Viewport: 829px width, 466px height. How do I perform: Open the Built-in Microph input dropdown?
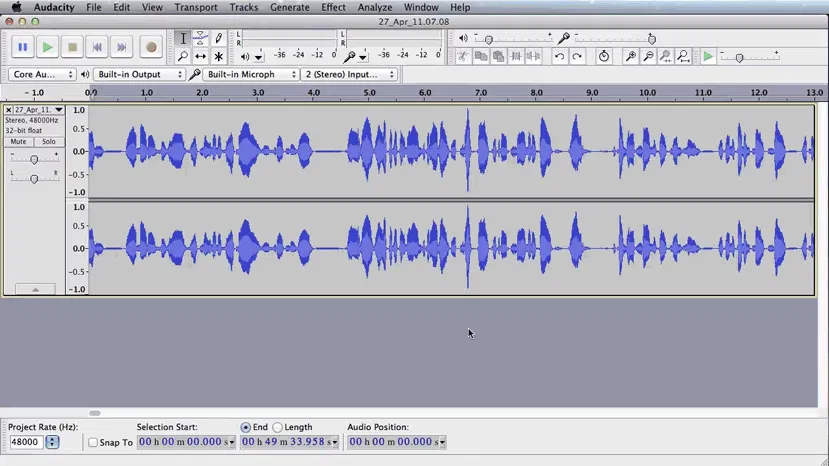pyautogui.click(x=251, y=75)
